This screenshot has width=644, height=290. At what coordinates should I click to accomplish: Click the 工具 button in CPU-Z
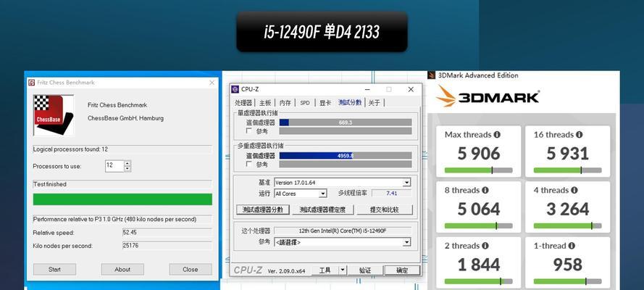click(325, 270)
